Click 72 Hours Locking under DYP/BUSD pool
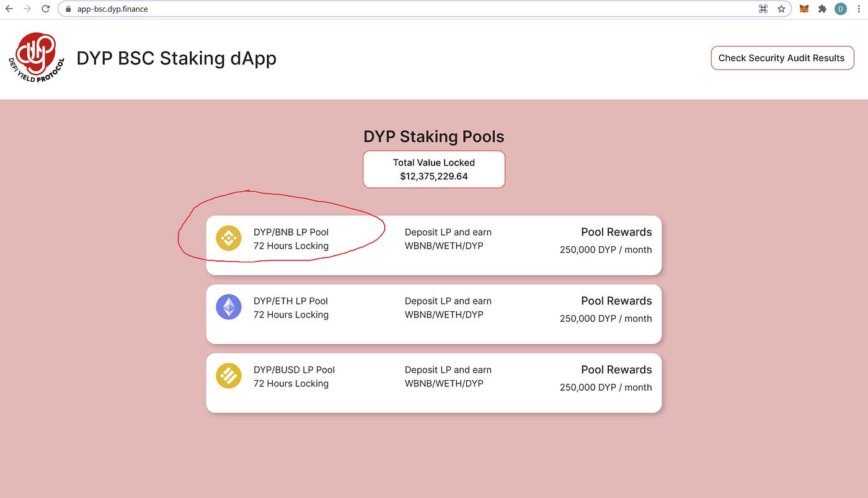The height and width of the screenshot is (498, 868). point(291,383)
